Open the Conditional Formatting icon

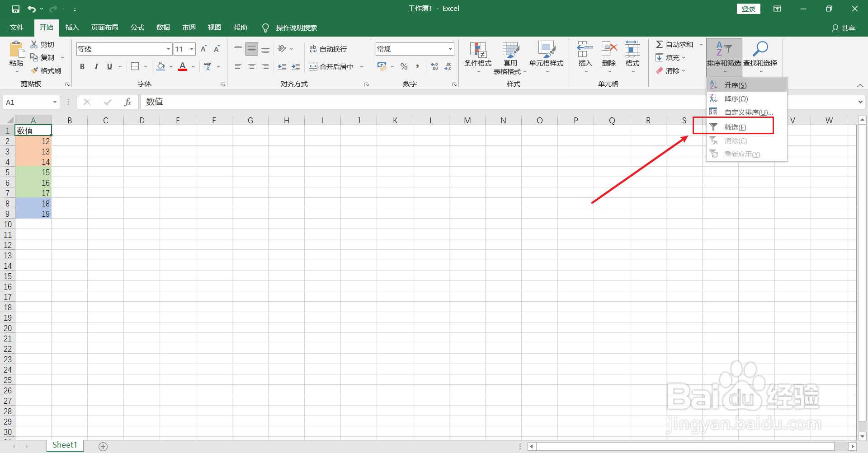point(478,50)
